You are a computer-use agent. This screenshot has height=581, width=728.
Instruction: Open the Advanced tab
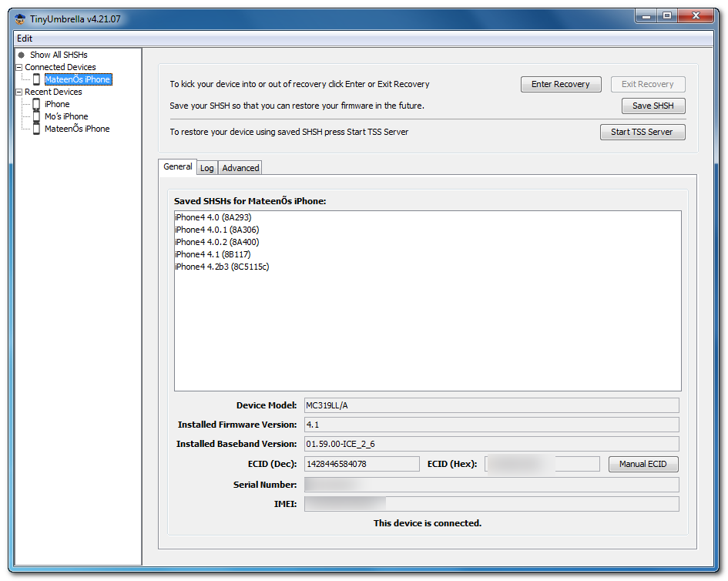pos(240,168)
